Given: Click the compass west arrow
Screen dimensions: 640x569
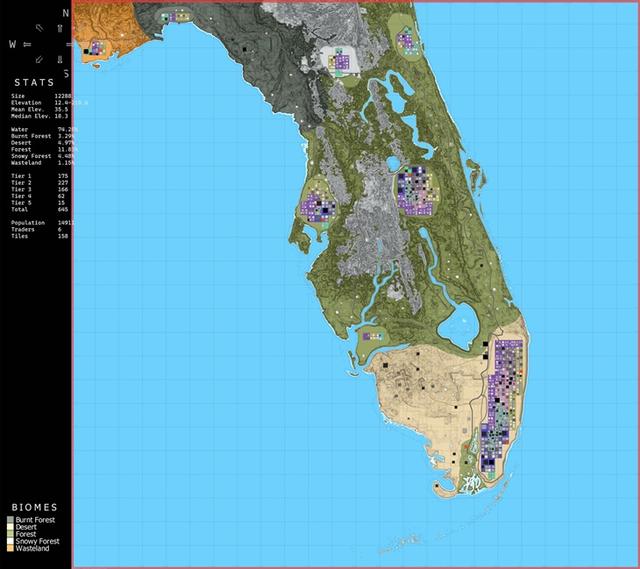Looking at the screenshot, I should pyautogui.click(x=28, y=44).
